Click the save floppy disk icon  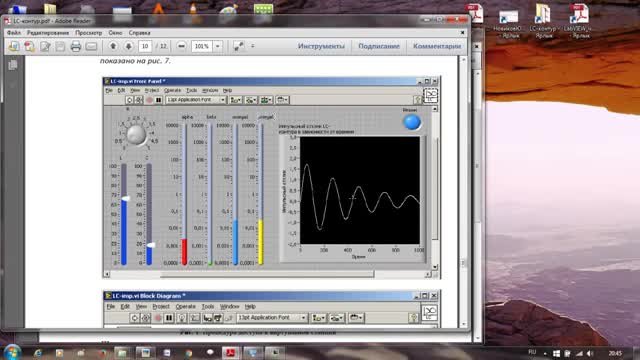[60, 46]
